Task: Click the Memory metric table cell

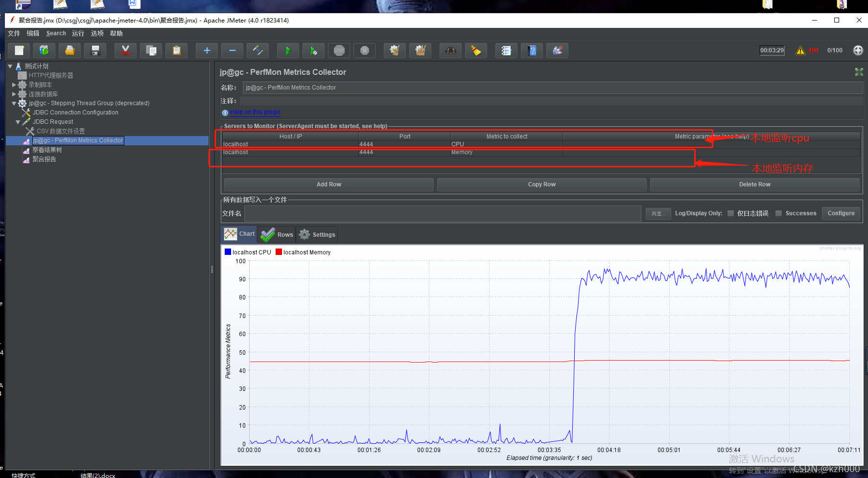Action: point(506,152)
